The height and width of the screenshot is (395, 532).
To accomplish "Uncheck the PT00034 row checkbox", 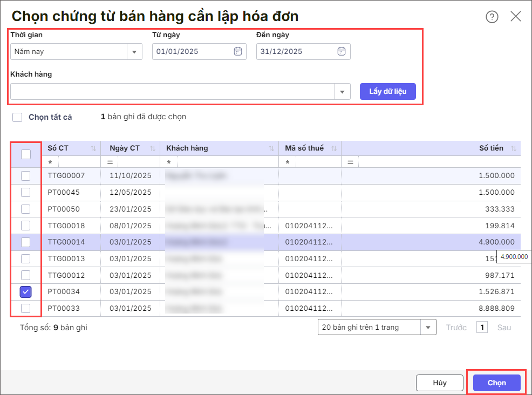I will coord(25,292).
